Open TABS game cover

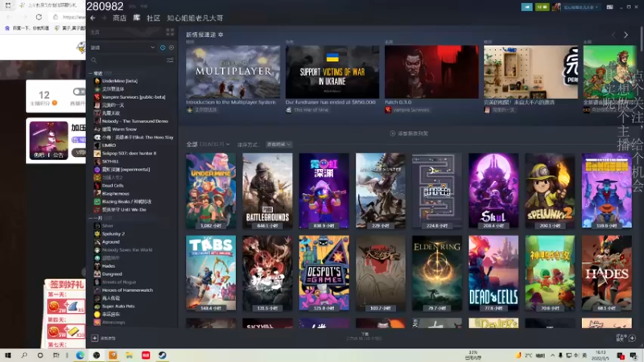coord(211,273)
